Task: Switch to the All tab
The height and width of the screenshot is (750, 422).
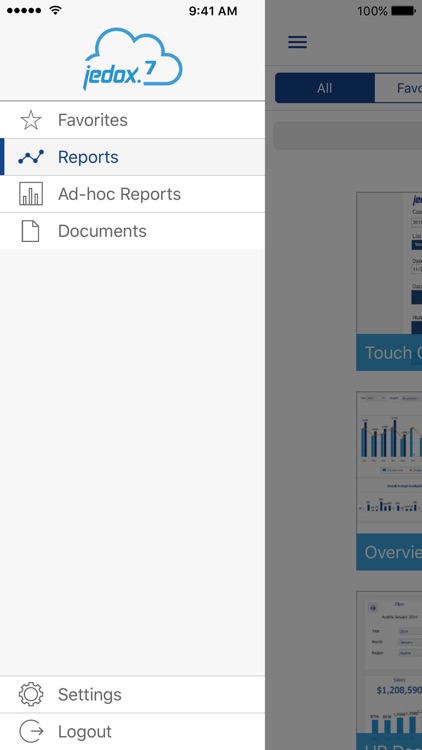Action: point(324,88)
